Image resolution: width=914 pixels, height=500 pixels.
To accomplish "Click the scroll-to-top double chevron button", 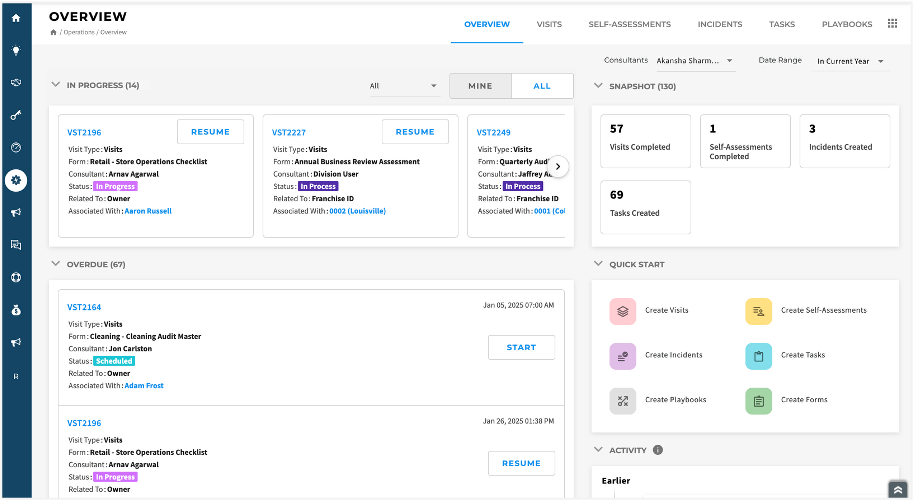I will pos(896,490).
